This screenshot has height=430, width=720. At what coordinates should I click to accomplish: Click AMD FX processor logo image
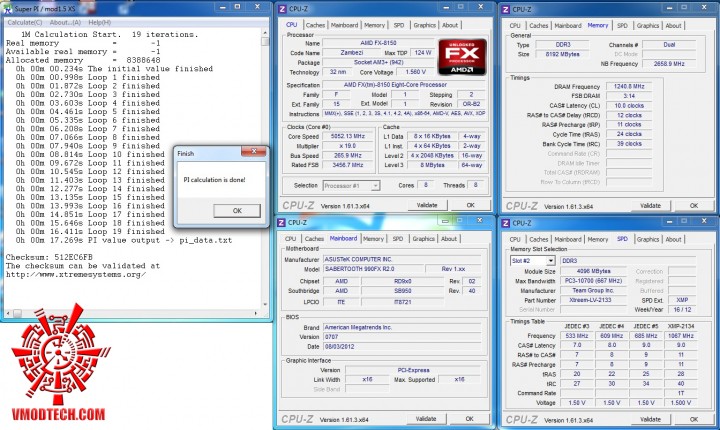(x=462, y=57)
